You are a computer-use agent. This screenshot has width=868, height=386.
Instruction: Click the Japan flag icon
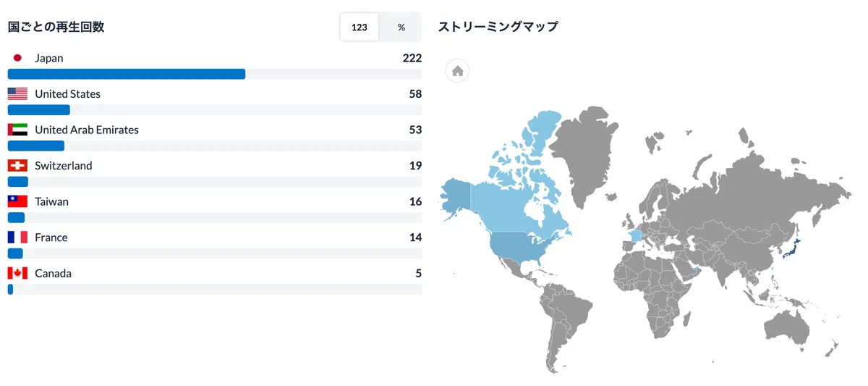click(17, 58)
